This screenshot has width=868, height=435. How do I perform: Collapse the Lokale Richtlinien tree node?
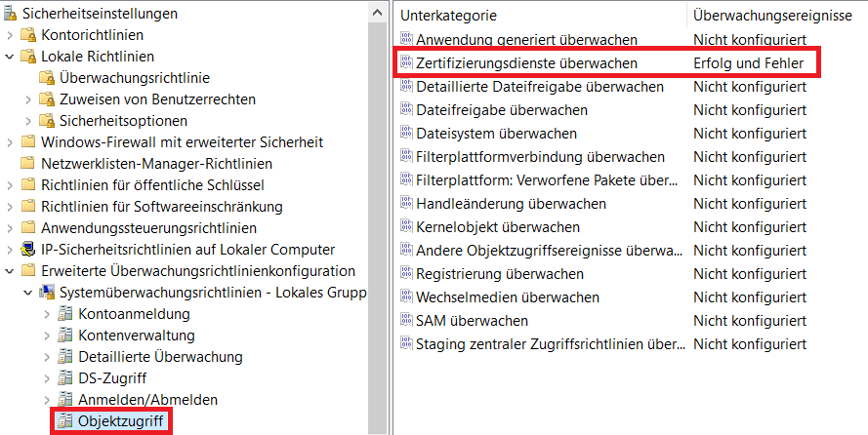tap(10, 57)
